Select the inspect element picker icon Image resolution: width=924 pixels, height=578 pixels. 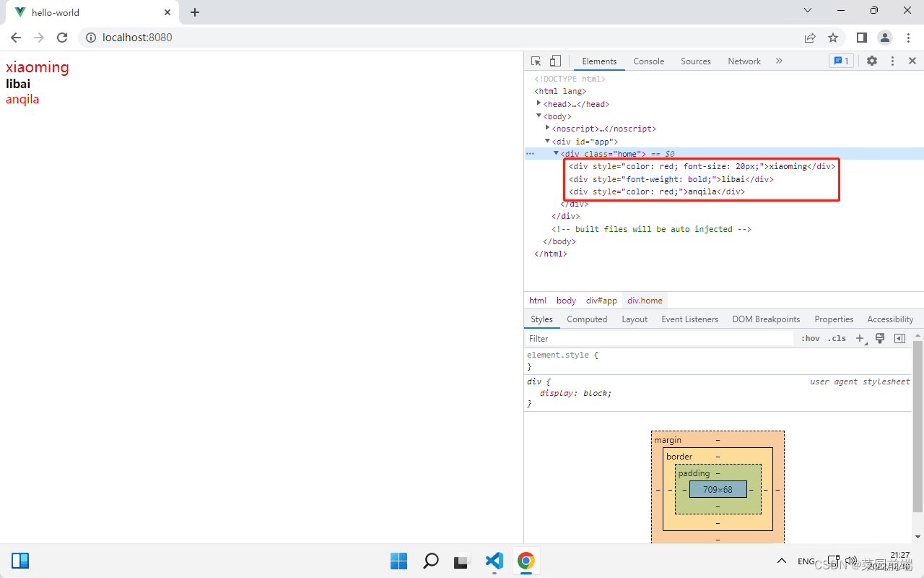536,61
